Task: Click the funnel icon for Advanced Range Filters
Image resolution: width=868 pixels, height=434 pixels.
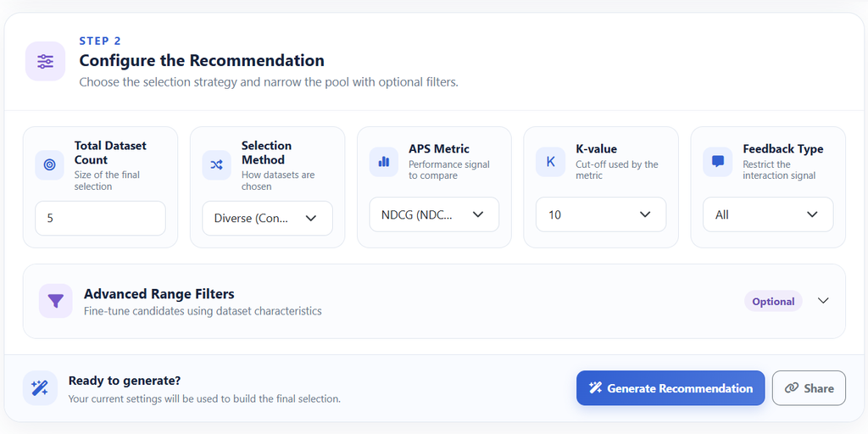Action: [55, 301]
